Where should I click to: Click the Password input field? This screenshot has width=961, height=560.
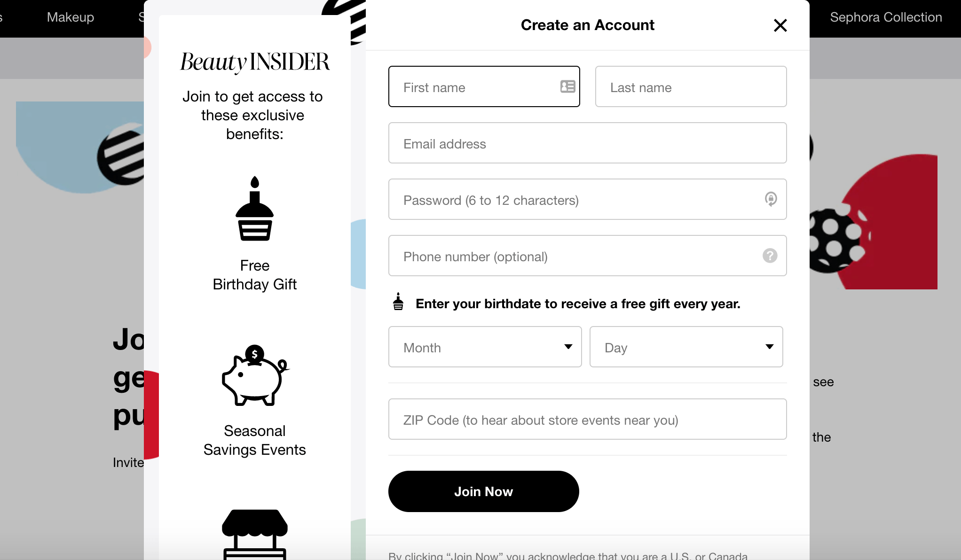pyautogui.click(x=587, y=199)
